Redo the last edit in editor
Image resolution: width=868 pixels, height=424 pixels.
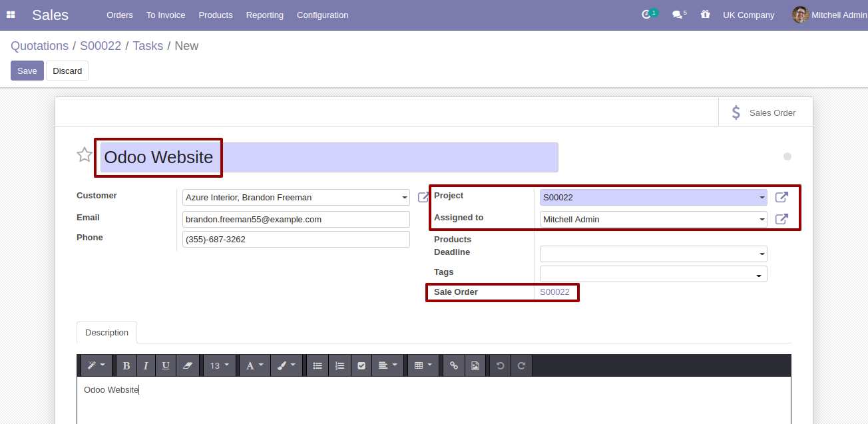522,365
